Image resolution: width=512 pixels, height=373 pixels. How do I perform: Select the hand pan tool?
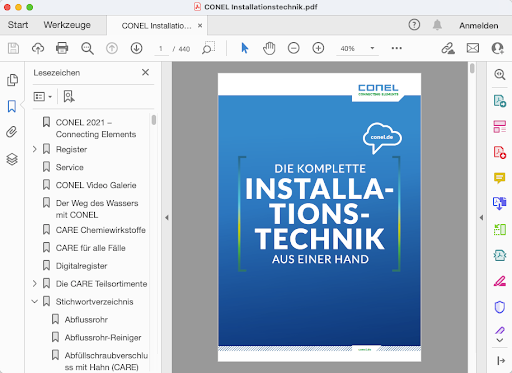tap(269, 48)
